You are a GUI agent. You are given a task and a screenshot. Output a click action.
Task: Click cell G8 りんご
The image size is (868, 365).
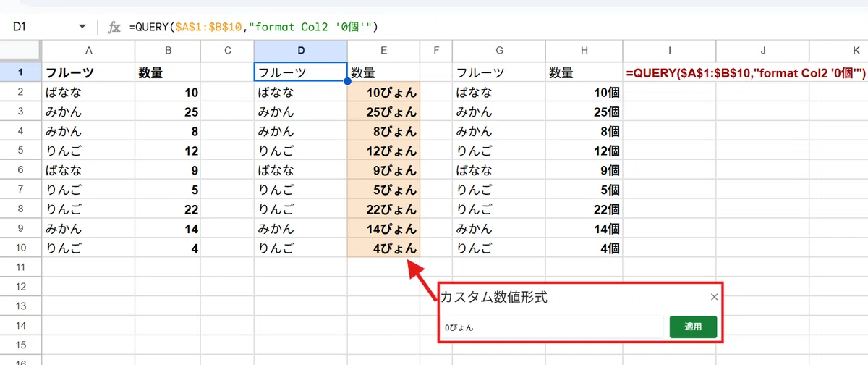(499, 209)
